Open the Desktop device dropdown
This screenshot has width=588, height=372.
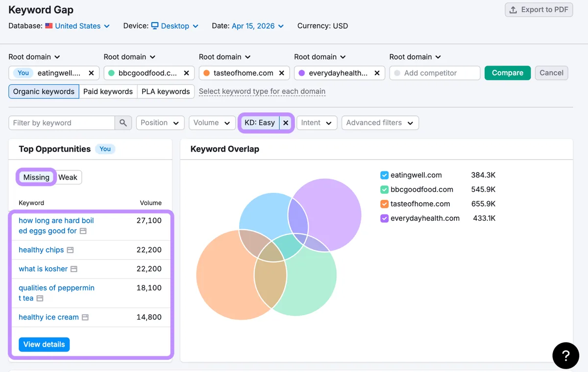(175, 26)
